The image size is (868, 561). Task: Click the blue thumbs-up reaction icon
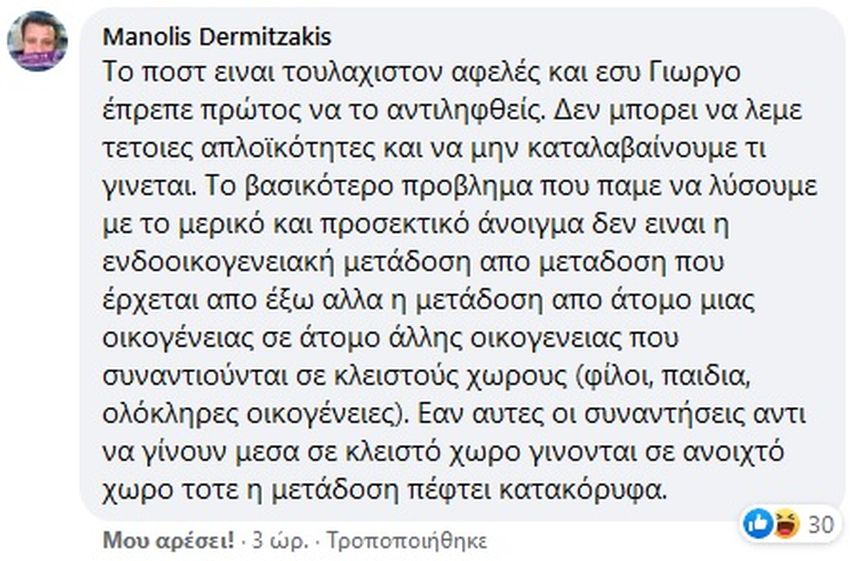pos(757,523)
